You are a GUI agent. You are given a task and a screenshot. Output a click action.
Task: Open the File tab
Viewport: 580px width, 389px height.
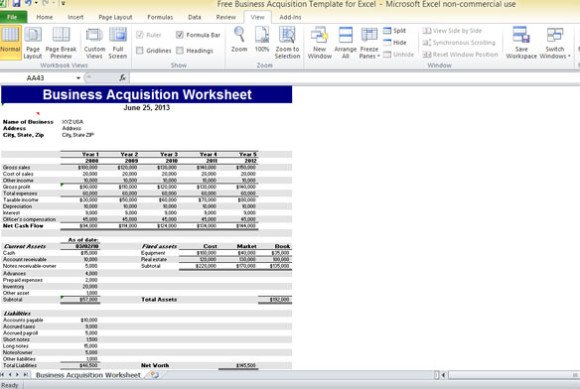[x=13, y=17]
